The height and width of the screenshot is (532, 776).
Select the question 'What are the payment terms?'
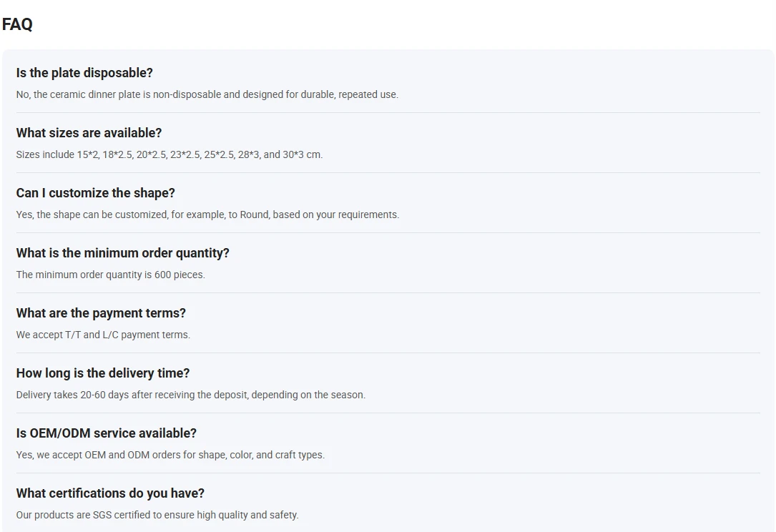click(x=101, y=312)
